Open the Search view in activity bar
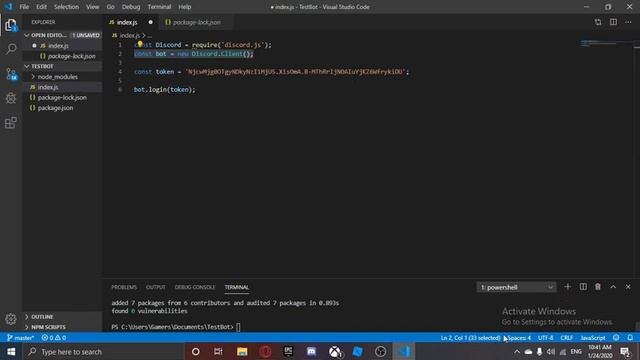The height and width of the screenshot is (360, 640). [11, 49]
